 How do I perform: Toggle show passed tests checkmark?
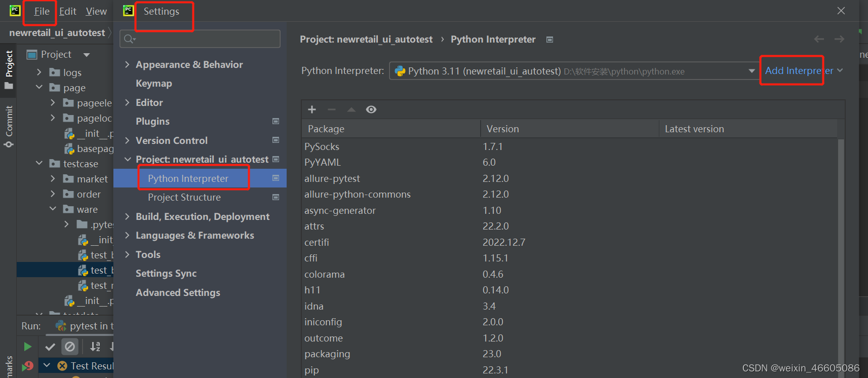[50, 347]
